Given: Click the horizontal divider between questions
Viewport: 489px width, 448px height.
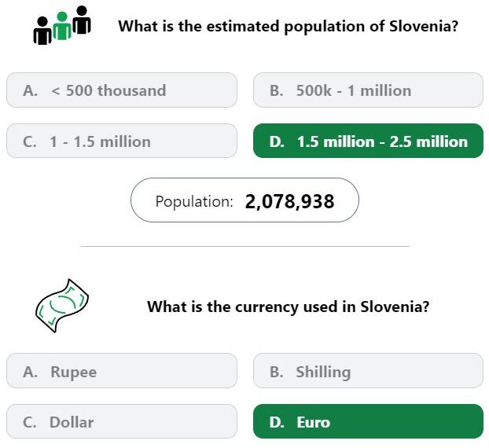Looking at the screenshot, I should (x=244, y=246).
